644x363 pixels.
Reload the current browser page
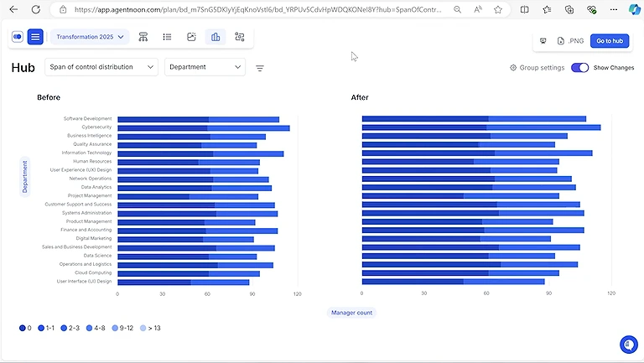[36, 9]
